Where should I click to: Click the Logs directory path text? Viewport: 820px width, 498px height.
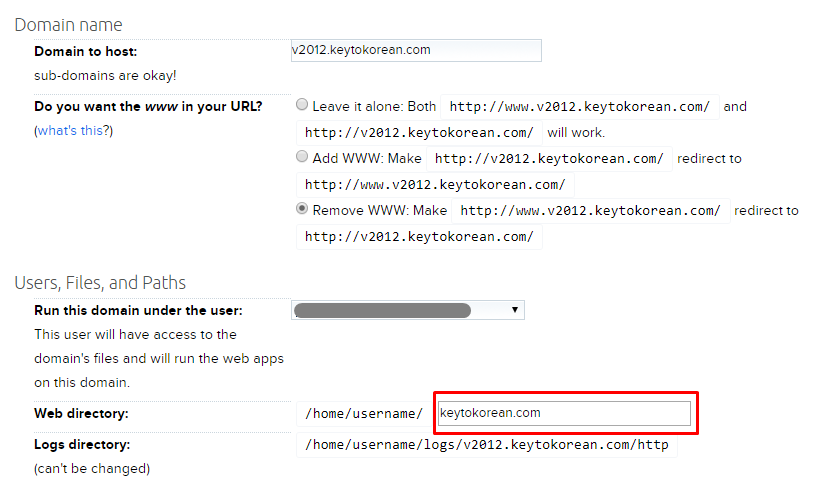coord(487,445)
